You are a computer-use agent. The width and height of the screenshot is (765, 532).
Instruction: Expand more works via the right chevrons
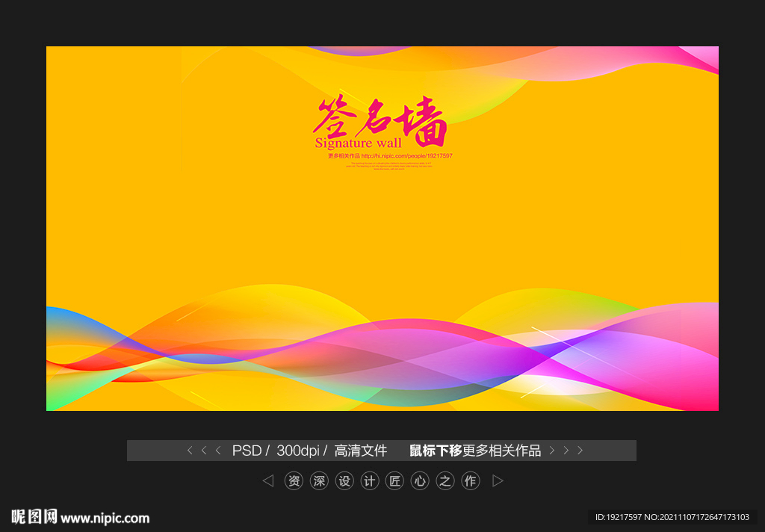566,450
